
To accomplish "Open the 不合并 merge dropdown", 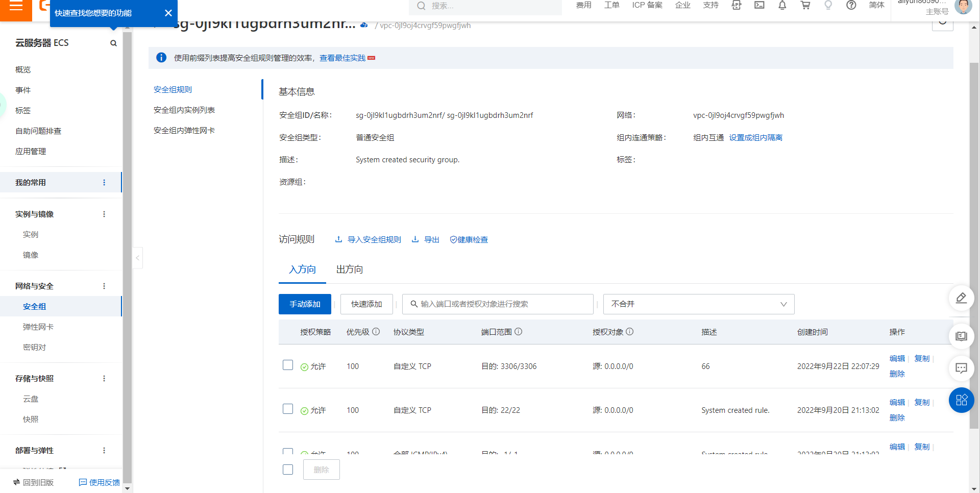I will click(x=699, y=304).
